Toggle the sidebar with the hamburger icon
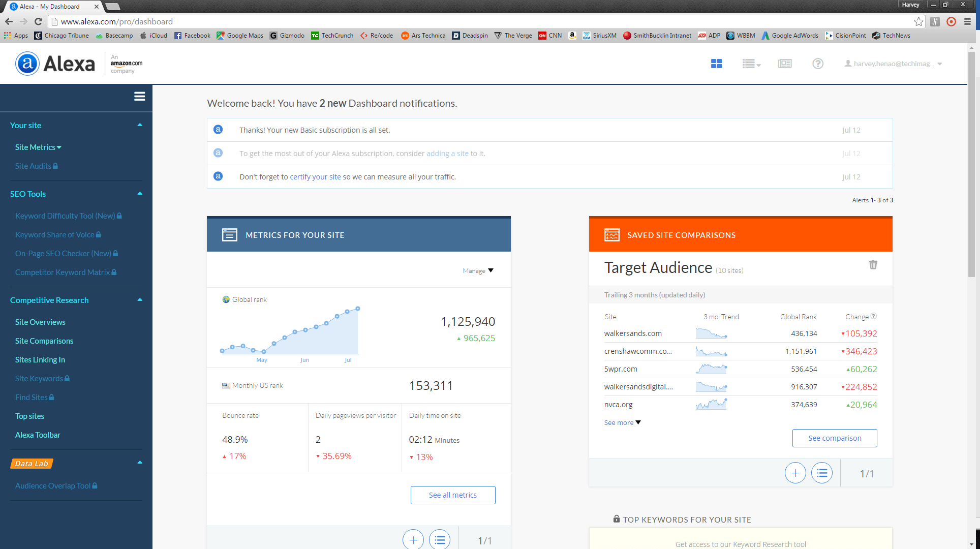Image resolution: width=980 pixels, height=549 pixels. (139, 96)
